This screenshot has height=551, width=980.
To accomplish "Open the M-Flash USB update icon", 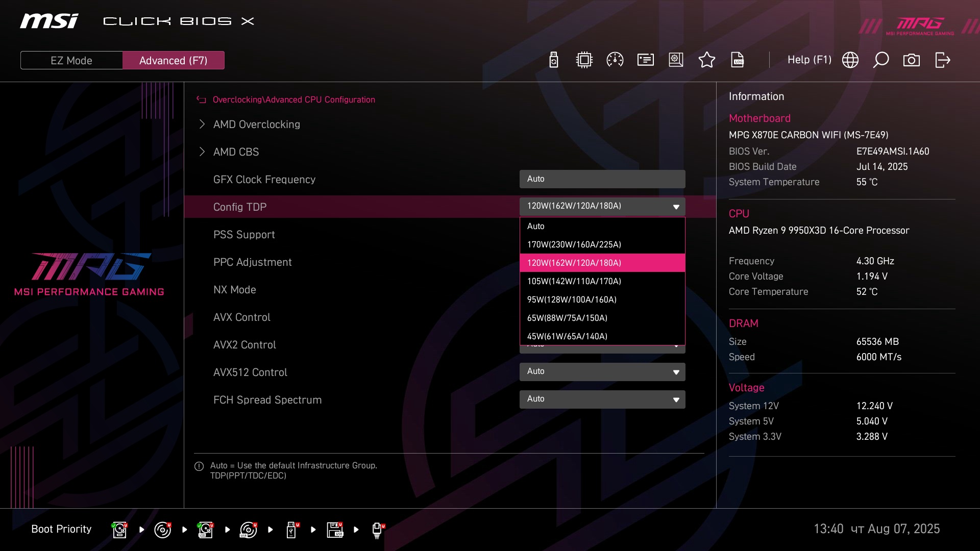I will [553, 60].
